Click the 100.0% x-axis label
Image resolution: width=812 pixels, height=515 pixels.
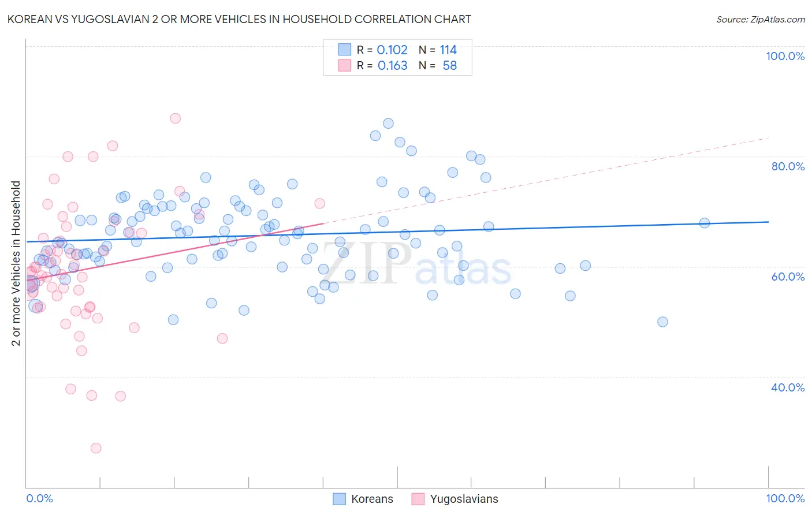coord(785,498)
